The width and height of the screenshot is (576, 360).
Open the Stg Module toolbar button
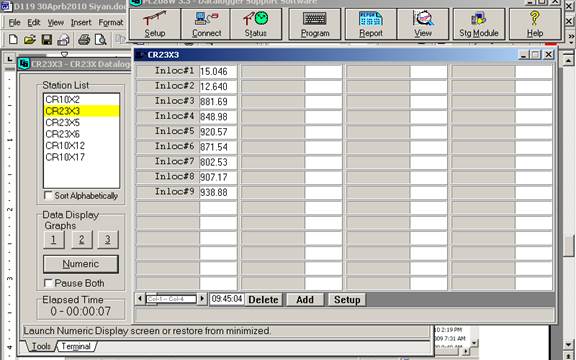click(x=479, y=24)
